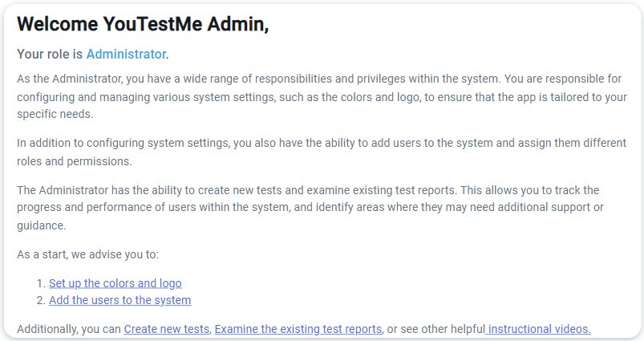Screen dimensions: 644x341
Task: Click the 'Welcome YouTestMe Admin' heading
Action: (143, 24)
